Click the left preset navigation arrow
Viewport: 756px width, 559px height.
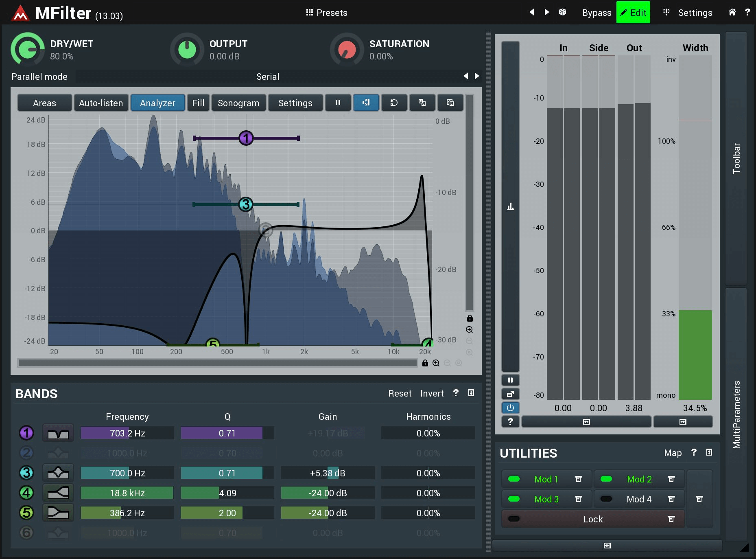(x=532, y=12)
